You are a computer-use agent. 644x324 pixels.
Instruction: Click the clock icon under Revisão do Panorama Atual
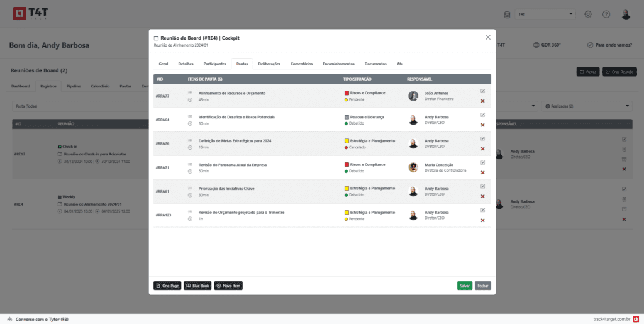pyautogui.click(x=190, y=171)
